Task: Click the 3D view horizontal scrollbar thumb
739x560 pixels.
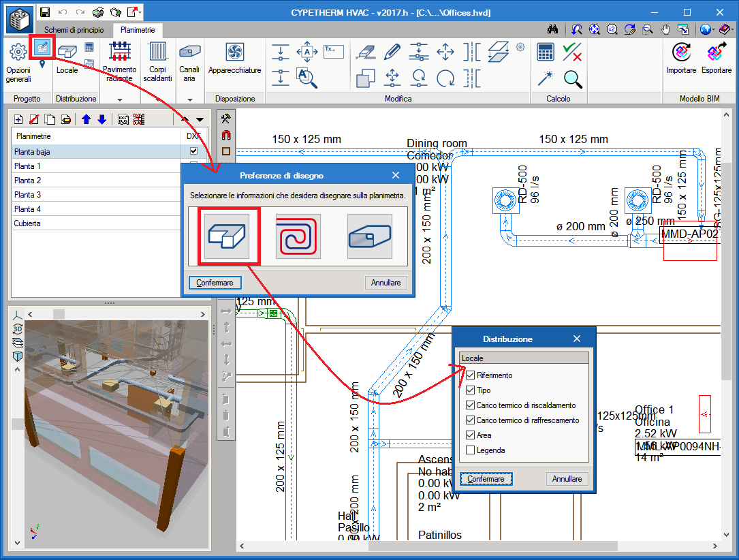Action: click(59, 315)
